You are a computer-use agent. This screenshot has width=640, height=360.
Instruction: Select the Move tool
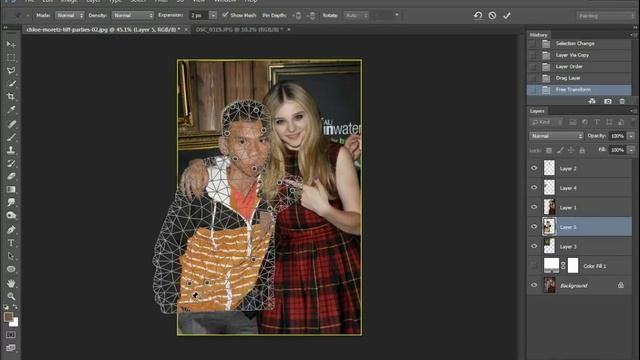click(11, 44)
